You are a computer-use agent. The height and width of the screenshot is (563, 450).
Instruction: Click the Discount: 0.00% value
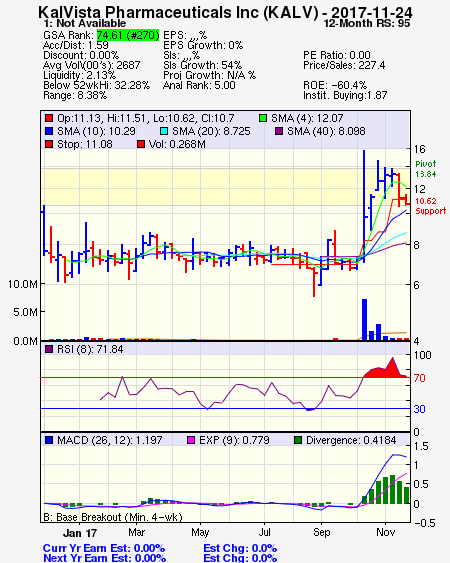click(x=81, y=55)
